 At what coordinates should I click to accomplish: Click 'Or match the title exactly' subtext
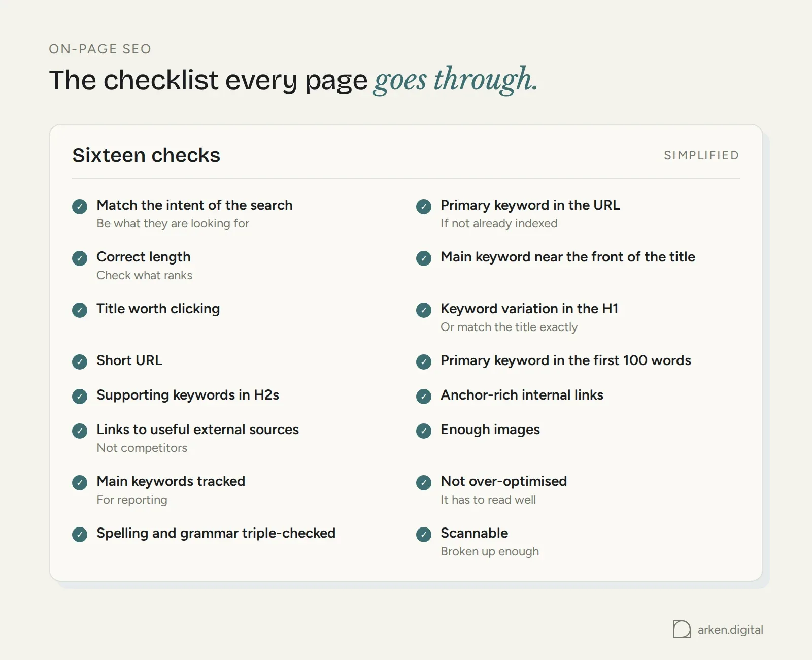click(x=509, y=327)
